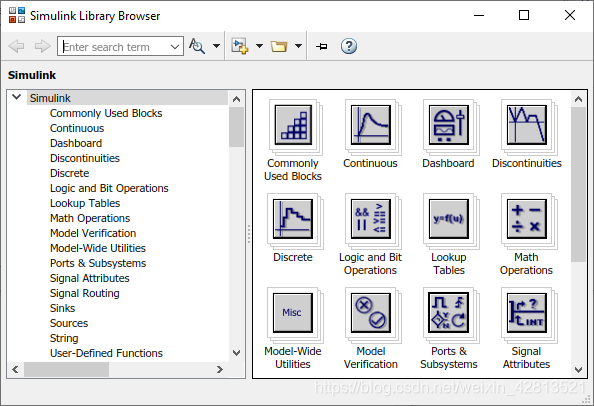This screenshot has width=594, height=406.
Task: Open the Discrete library icon
Action: (294, 219)
